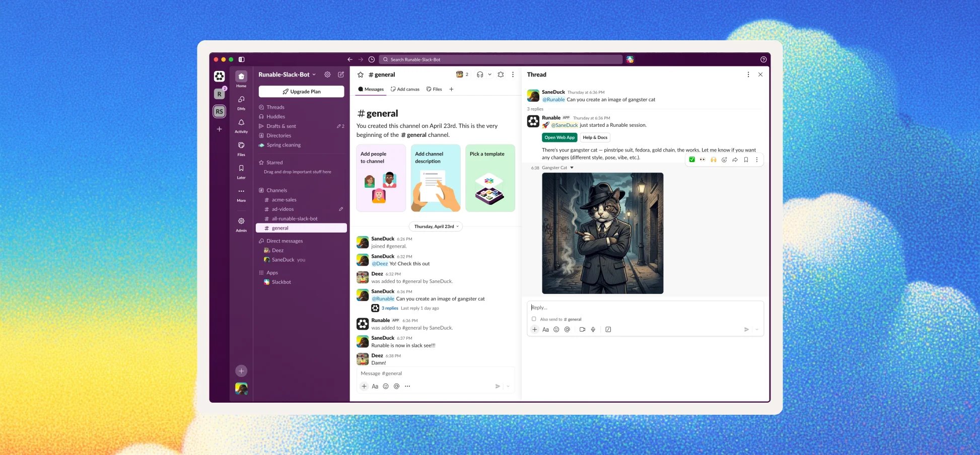Star the #general channel

tap(361, 74)
